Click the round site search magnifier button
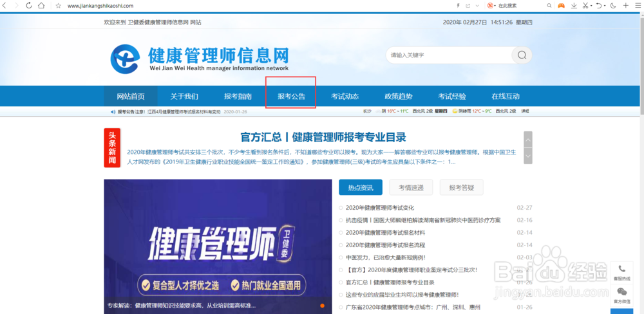This screenshot has height=314, width=644. tap(522, 55)
